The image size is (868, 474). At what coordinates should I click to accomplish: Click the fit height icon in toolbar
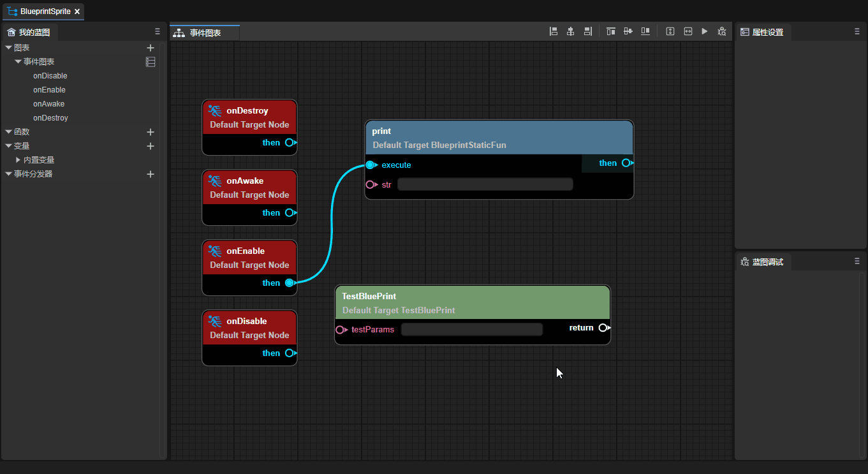(x=670, y=31)
